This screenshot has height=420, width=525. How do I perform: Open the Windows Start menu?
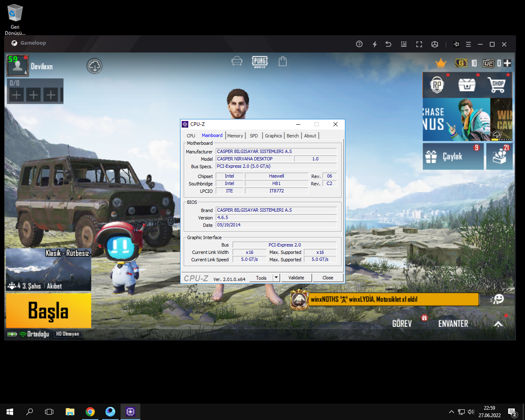click(x=10, y=411)
